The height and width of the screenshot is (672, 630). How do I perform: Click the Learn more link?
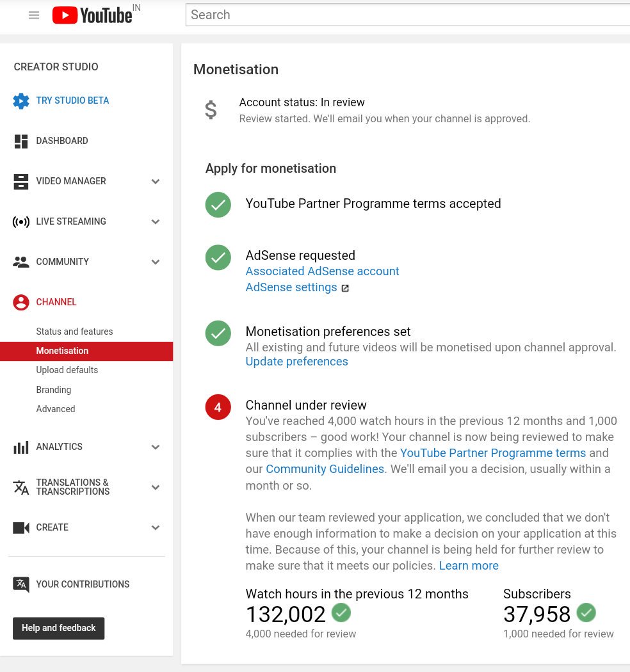click(x=469, y=566)
